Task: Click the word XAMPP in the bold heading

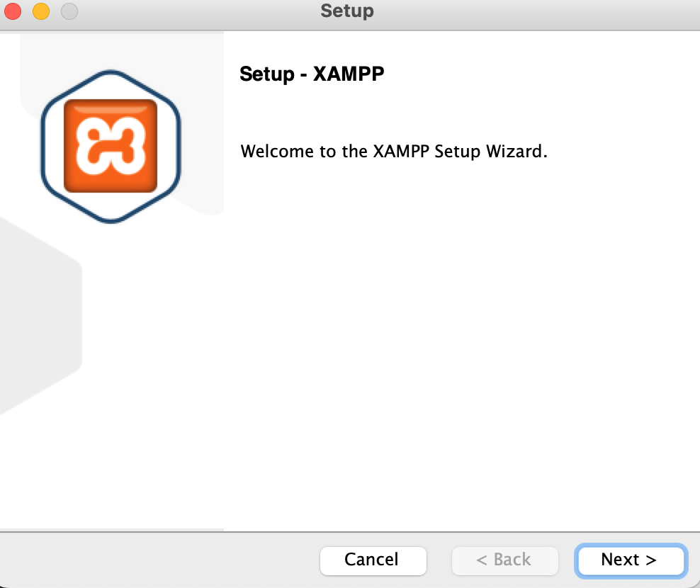Action: tap(348, 73)
